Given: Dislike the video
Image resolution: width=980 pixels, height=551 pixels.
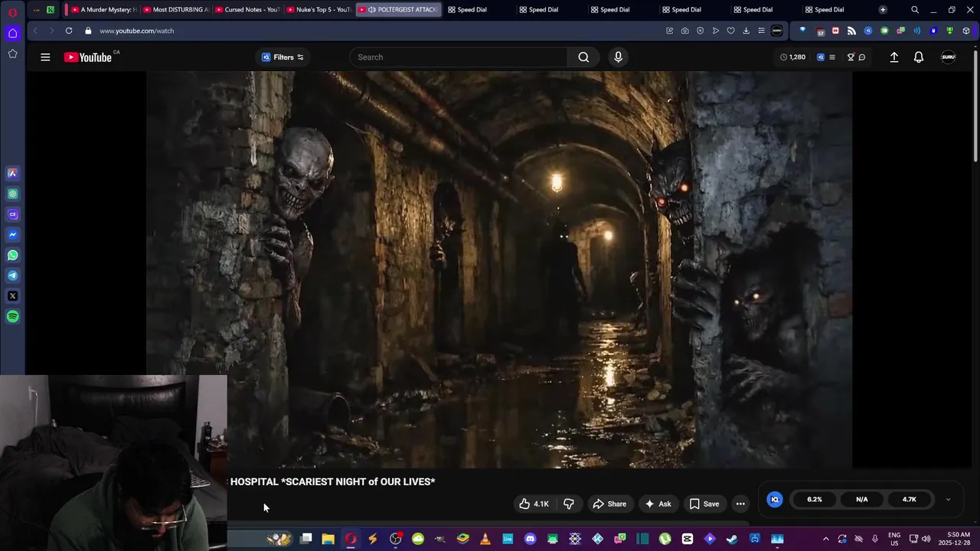Looking at the screenshot, I should (569, 504).
